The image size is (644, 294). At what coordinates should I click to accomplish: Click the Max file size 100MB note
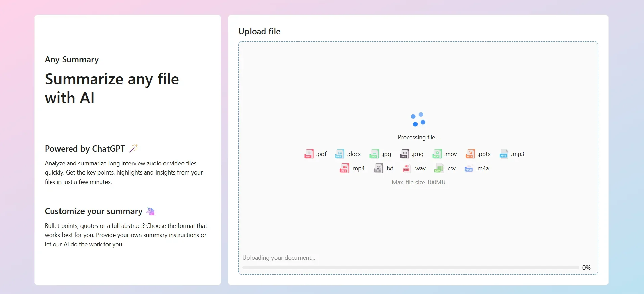[418, 182]
